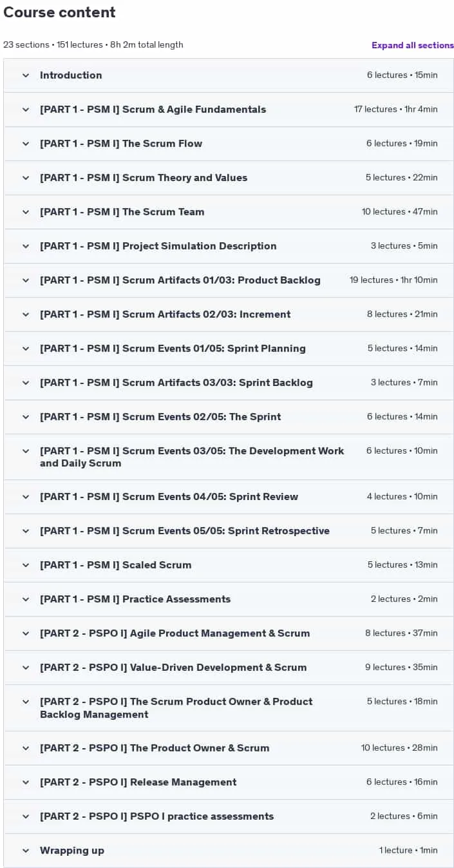The width and height of the screenshot is (454, 868).
Task: Open Sprint Retrospective section heading
Action: (x=185, y=531)
